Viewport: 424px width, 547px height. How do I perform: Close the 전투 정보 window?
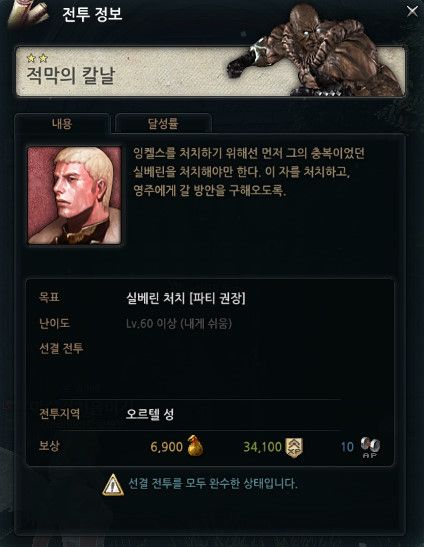click(412, 11)
